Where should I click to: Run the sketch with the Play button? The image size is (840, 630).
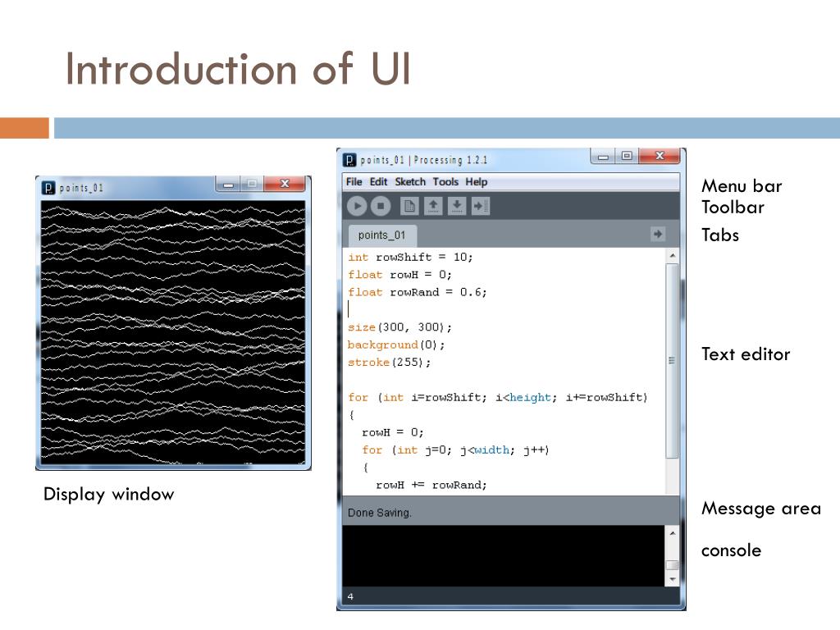pos(357,206)
